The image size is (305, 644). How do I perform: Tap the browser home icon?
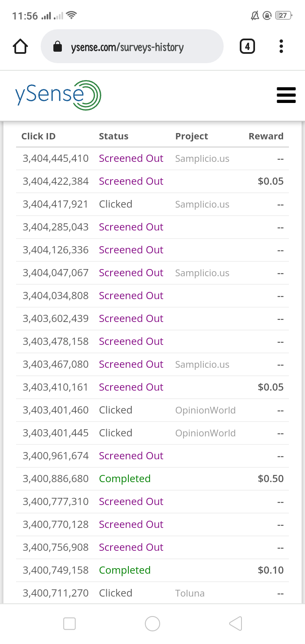coord(21,47)
